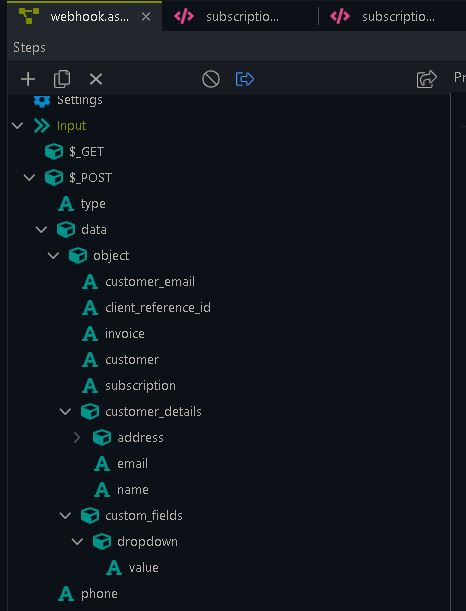Image resolution: width=466 pixels, height=611 pixels.
Task: Click the delete step X icon
Action: coord(95,79)
